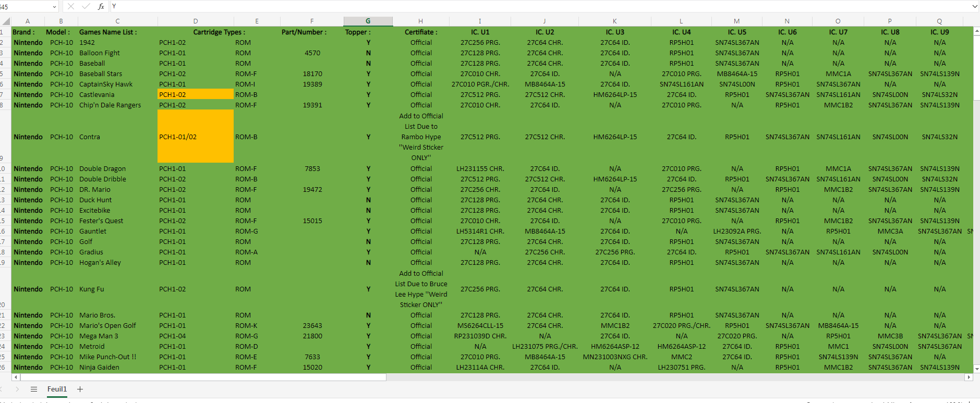Select column G header
Image resolution: width=980 pixels, height=403 pixels.
368,21
